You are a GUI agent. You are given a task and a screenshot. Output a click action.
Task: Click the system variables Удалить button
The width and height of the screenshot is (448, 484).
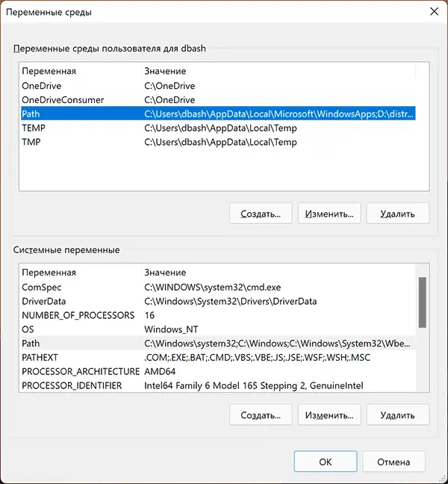point(399,414)
